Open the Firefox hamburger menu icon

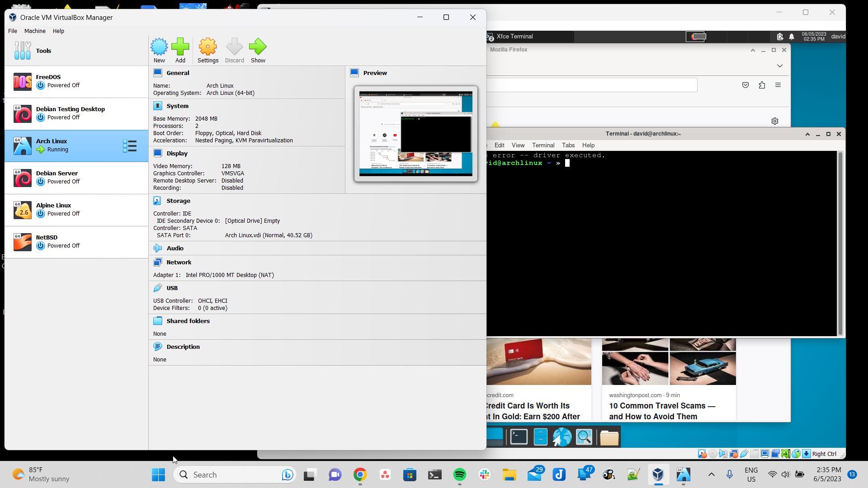pos(778,85)
